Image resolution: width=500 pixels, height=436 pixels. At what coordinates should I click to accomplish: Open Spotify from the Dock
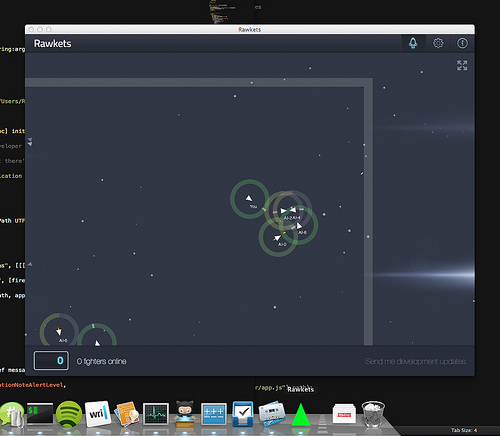click(x=69, y=414)
